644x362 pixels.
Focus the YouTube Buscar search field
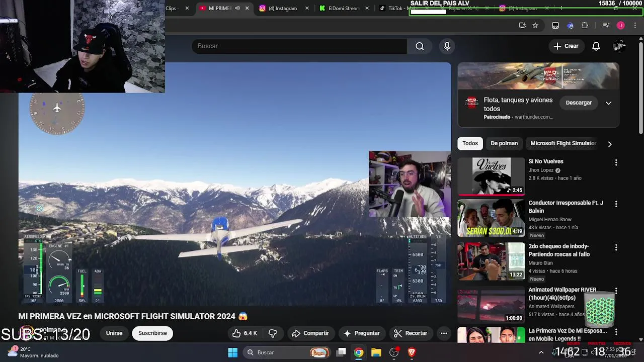[x=299, y=46]
